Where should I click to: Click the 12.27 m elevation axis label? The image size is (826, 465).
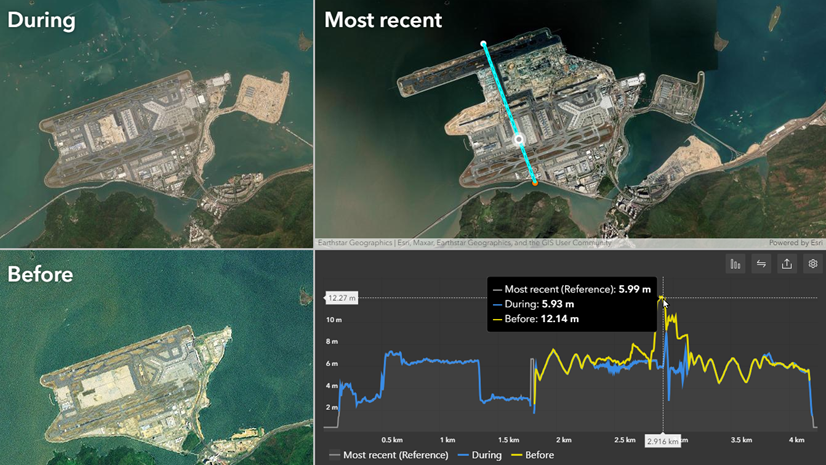pyautogui.click(x=341, y=298)
